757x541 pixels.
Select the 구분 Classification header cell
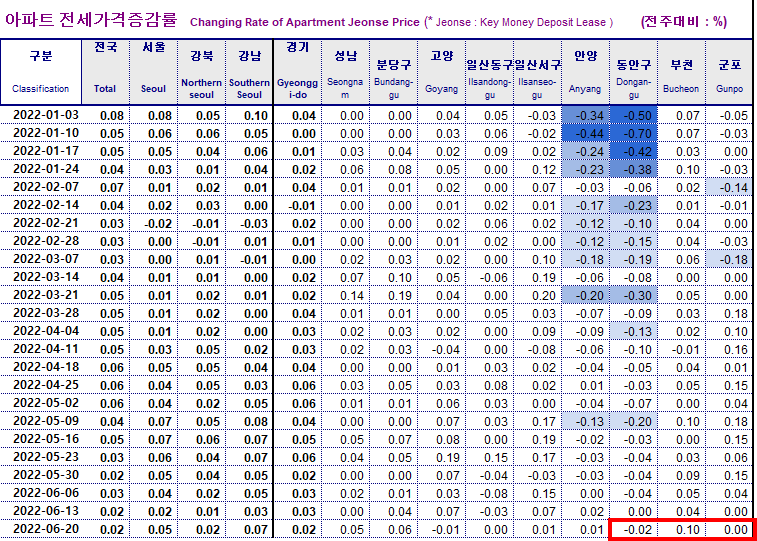41,72
